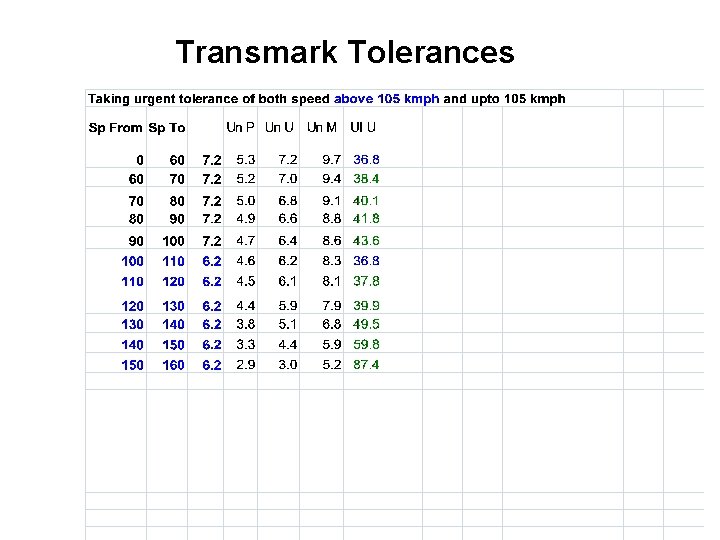Select the 'Sp To' column header
This screenshot has width=720, height=540.
coord(167,128)
